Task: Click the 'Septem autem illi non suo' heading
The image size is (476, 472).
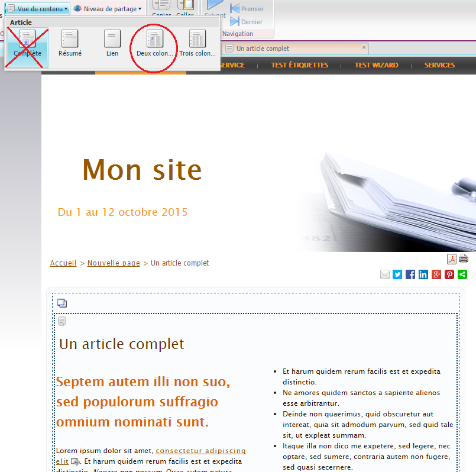Action: (143, 402)
